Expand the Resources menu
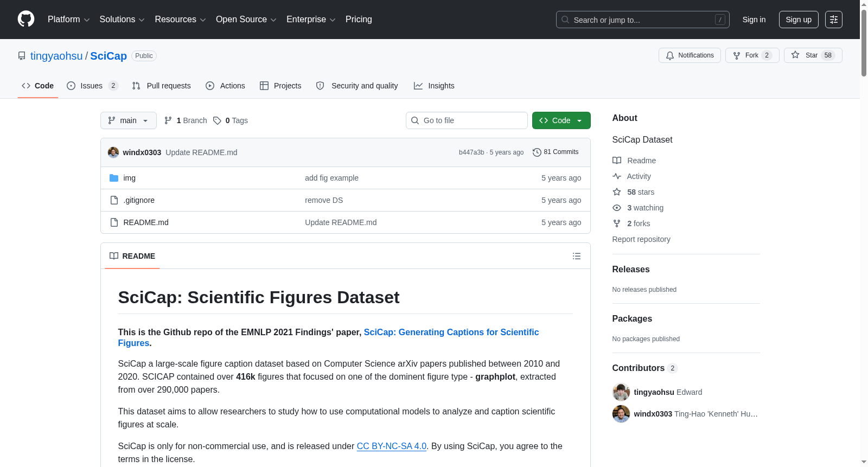 pyautogui.click(x=180, y=20)
